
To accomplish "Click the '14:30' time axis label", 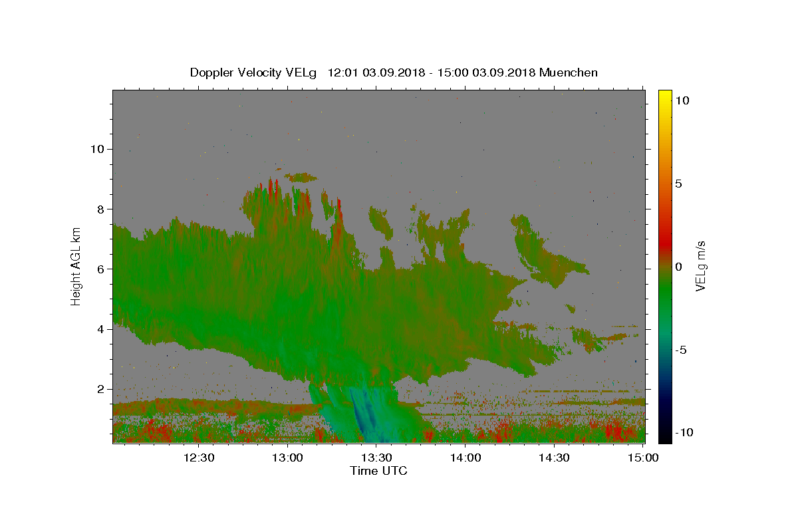I will (x=554, y=458).
